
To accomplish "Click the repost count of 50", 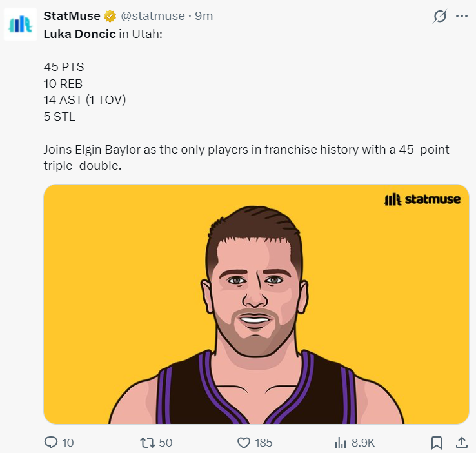I will (x=166, y=443).
